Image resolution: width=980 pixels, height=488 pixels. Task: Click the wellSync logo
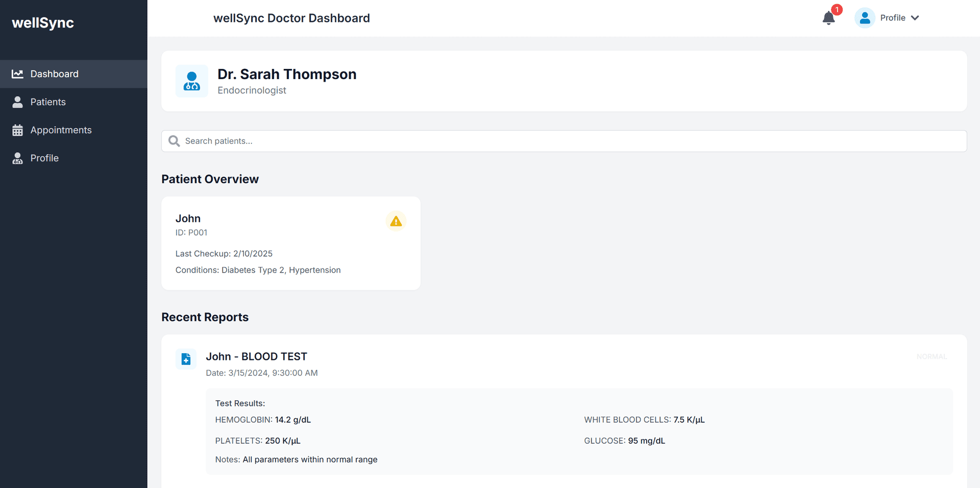tap(43, 22)
